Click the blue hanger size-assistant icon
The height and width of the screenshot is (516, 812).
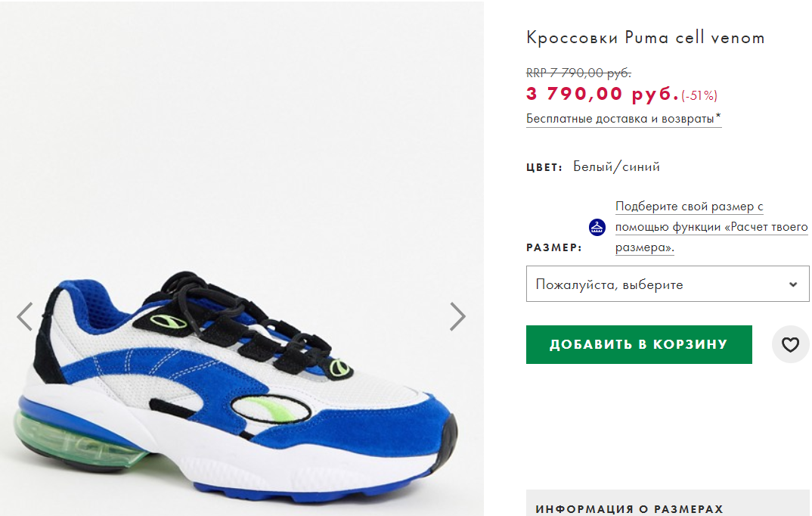click(x=597, y=227)
